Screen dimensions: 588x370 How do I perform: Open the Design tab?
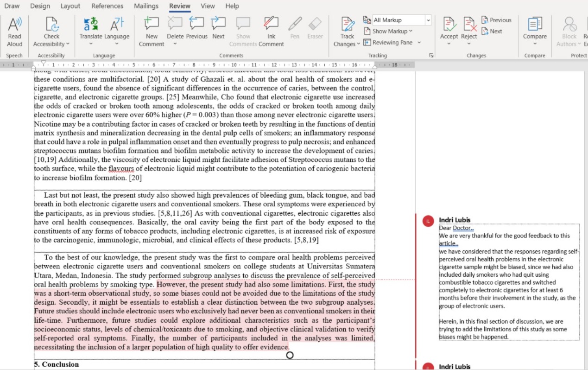point(40,6)
